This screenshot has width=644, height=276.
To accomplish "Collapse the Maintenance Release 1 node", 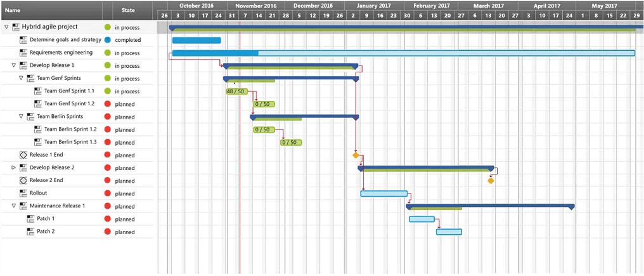I will point(13,206).
